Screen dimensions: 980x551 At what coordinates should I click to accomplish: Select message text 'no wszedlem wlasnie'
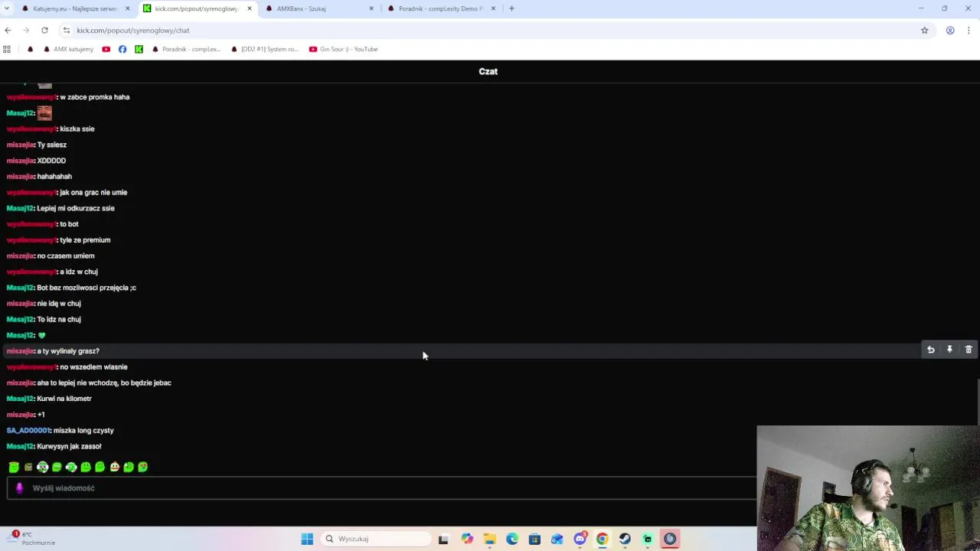coord(93,367)
